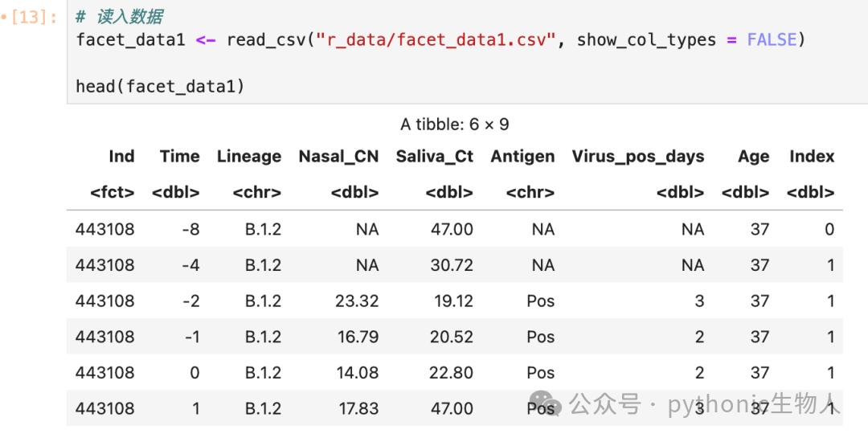
Task: Click the Chinese comment line in the code
Action: (x=119, y=17)
